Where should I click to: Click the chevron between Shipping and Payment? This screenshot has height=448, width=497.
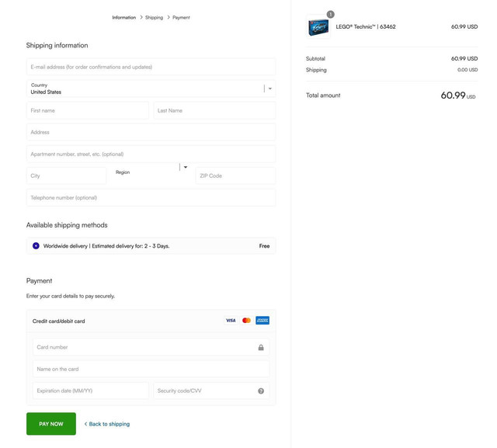[169, 17]
